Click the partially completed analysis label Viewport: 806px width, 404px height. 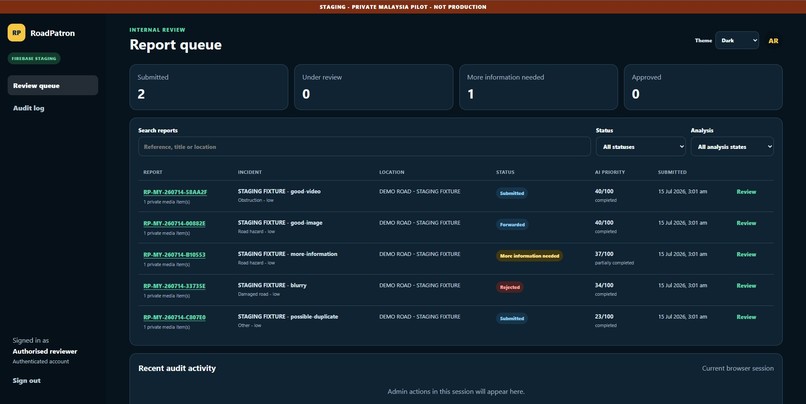[614, 263]
